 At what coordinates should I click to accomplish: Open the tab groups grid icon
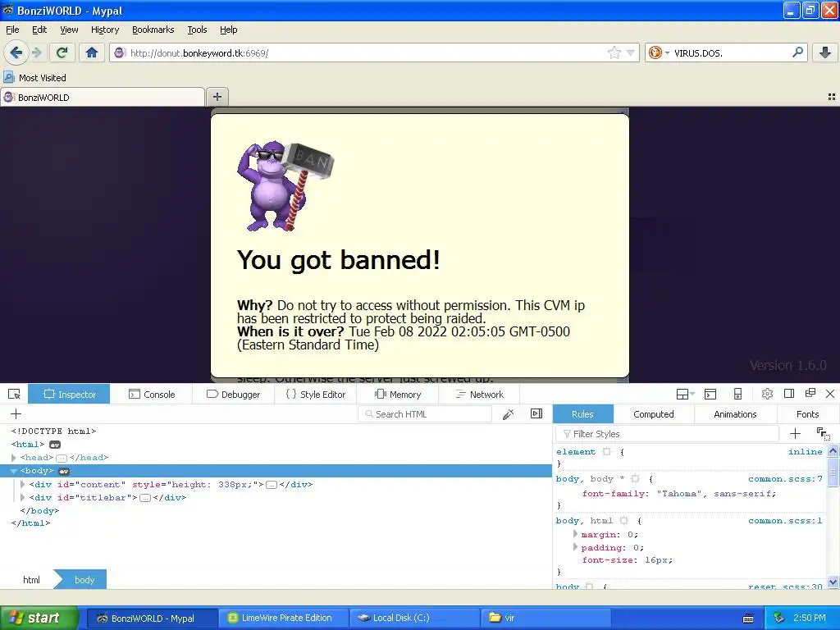click(x=832, y=97)
